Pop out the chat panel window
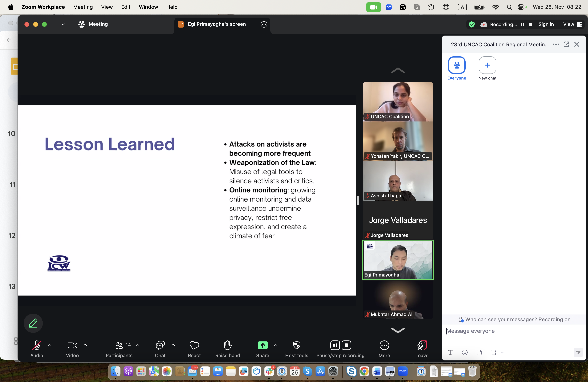The image size is (588, 382). [566, 44]
